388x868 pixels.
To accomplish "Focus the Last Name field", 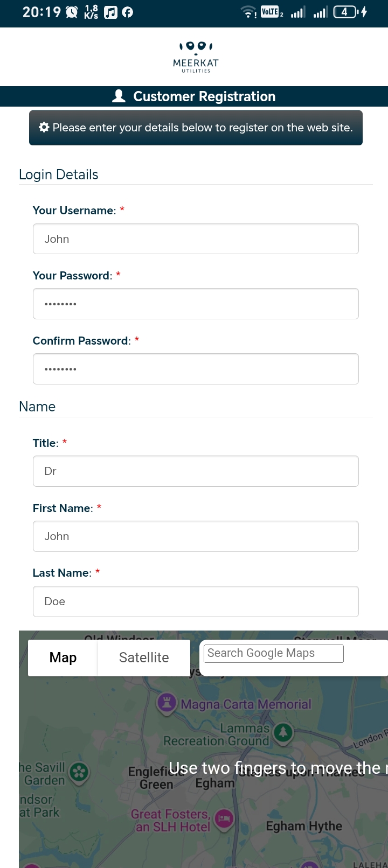I will (196, 601).
